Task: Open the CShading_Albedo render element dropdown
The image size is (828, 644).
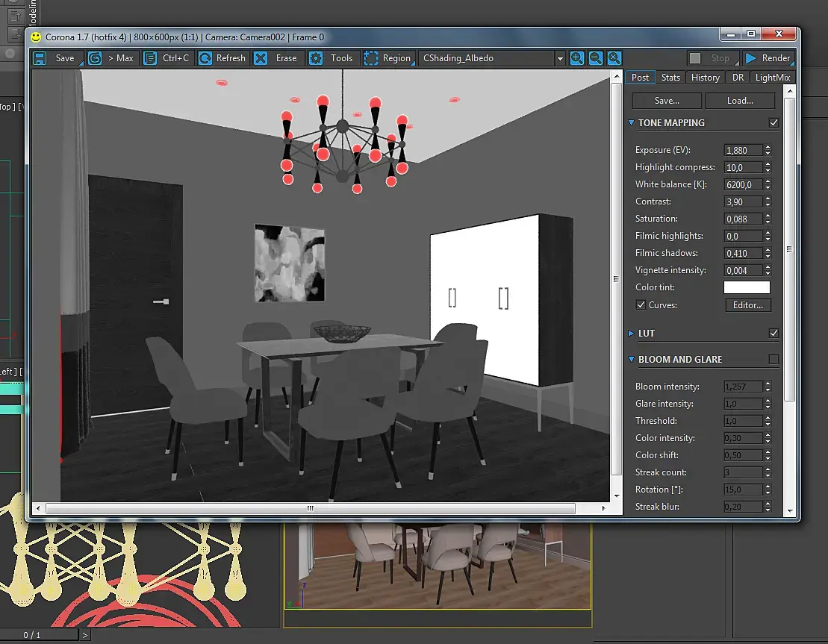Action: click(560, 58)
